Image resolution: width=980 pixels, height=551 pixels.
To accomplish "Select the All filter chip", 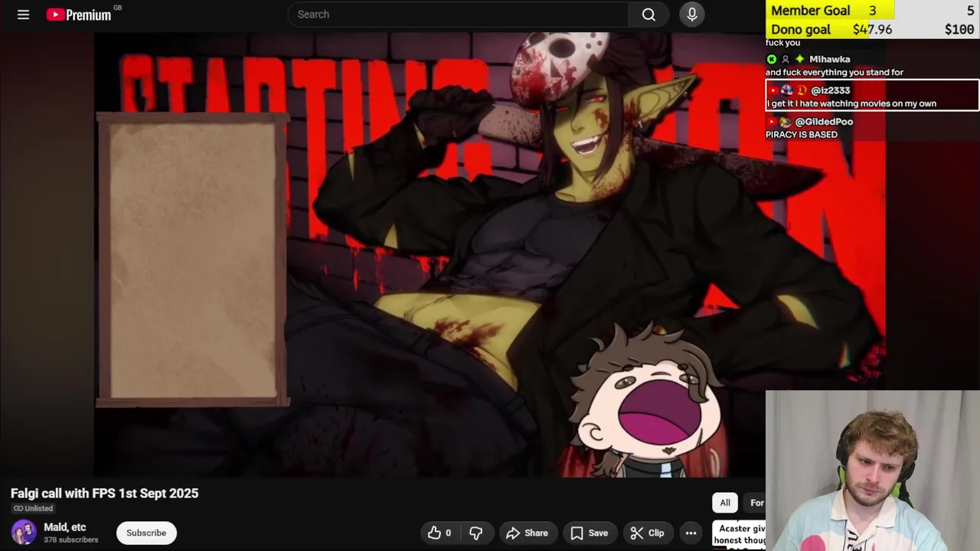I will [x=725, y=503].
